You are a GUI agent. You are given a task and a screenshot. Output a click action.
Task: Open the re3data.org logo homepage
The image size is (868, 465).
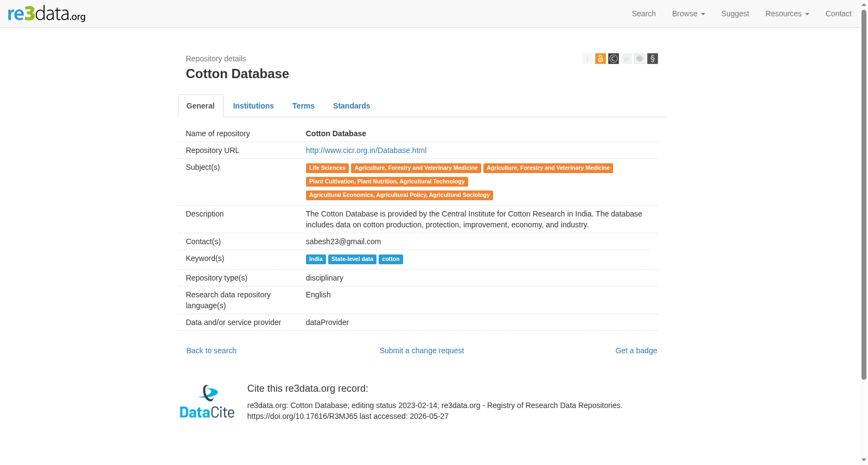point(47,14)
